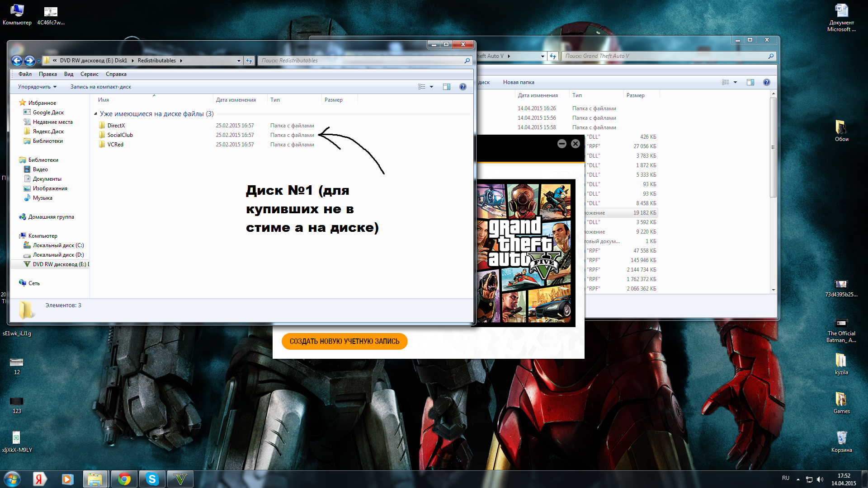Open Домашняя группа in navigation pane
The image size is (868, 488).
pos(51,217)
